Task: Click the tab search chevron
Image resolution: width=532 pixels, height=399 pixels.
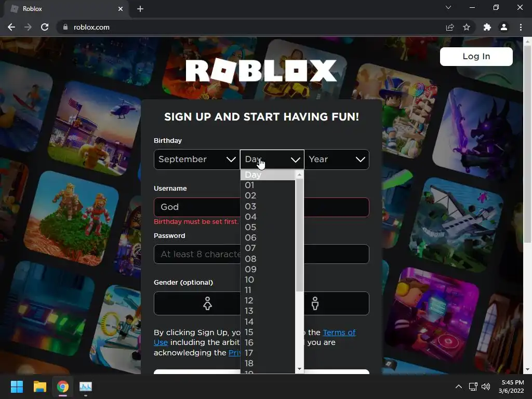Action: (x=448, y=7)
